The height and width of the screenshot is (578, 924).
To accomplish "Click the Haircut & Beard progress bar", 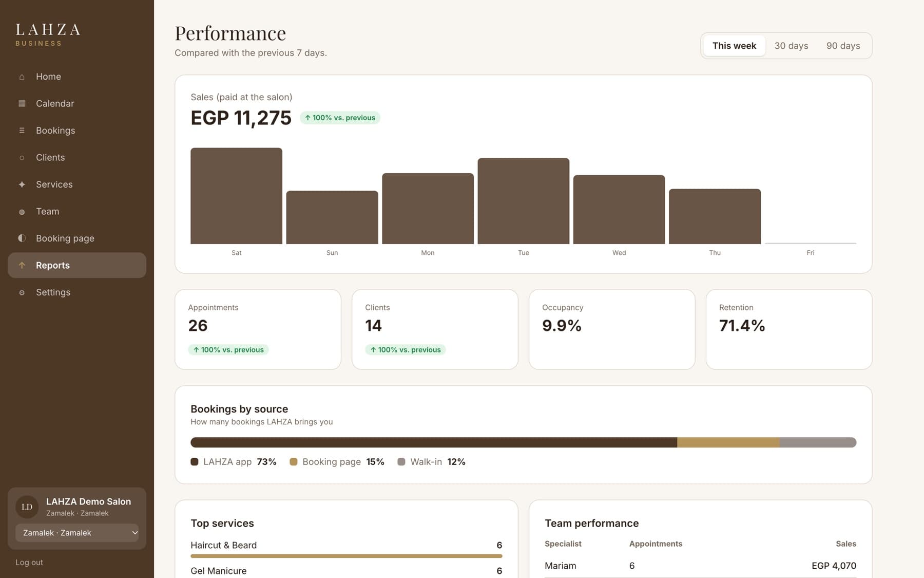I will tap(346, 556).
